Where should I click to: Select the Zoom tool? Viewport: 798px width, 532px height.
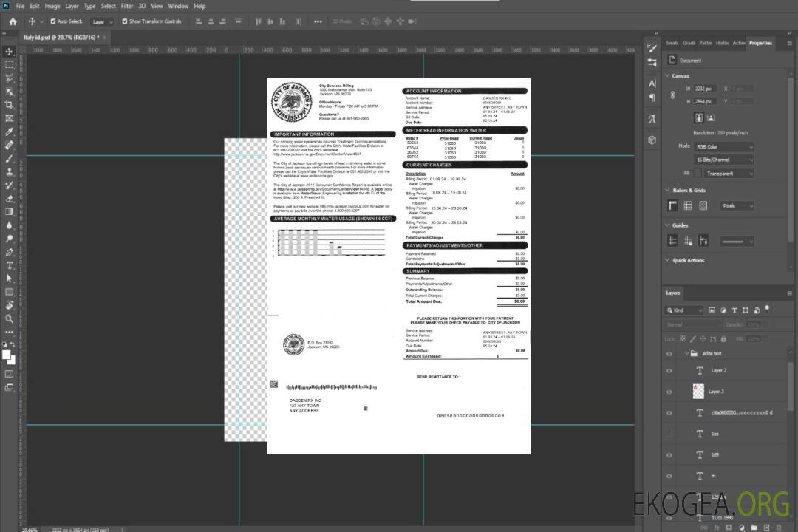[9, 318]
